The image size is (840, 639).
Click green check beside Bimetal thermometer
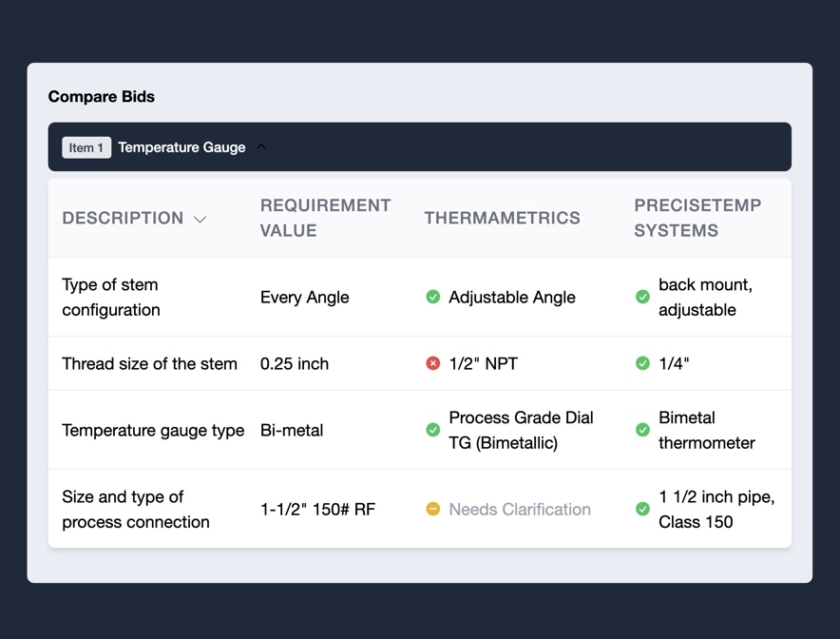(x=642, y=430)
